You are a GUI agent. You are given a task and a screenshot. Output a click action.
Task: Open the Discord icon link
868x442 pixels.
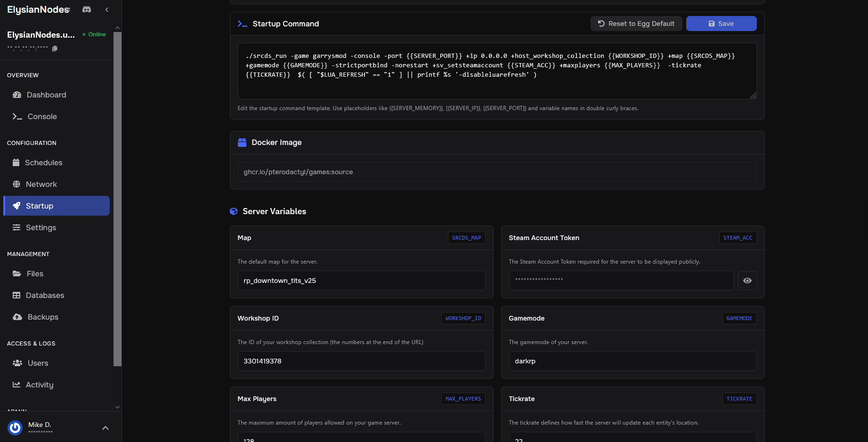(87, 9)
